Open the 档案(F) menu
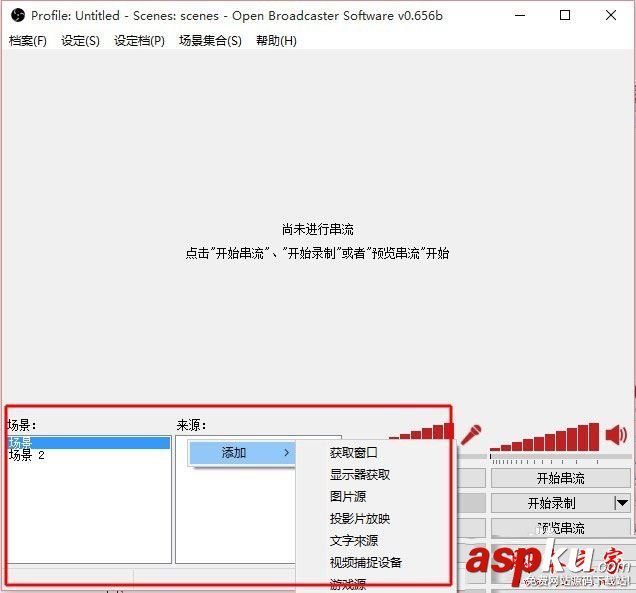The width and height of the screenshot is (636, 593). 28,41
